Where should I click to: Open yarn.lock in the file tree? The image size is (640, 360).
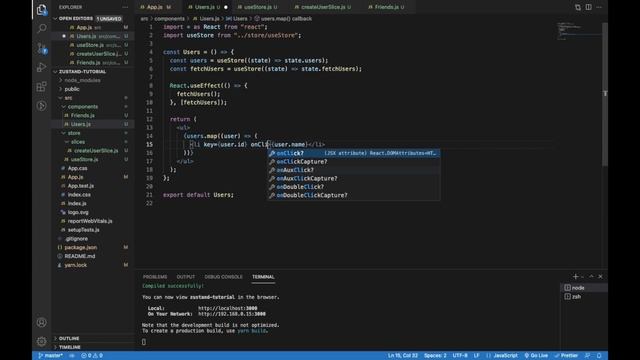pos(76,265)
